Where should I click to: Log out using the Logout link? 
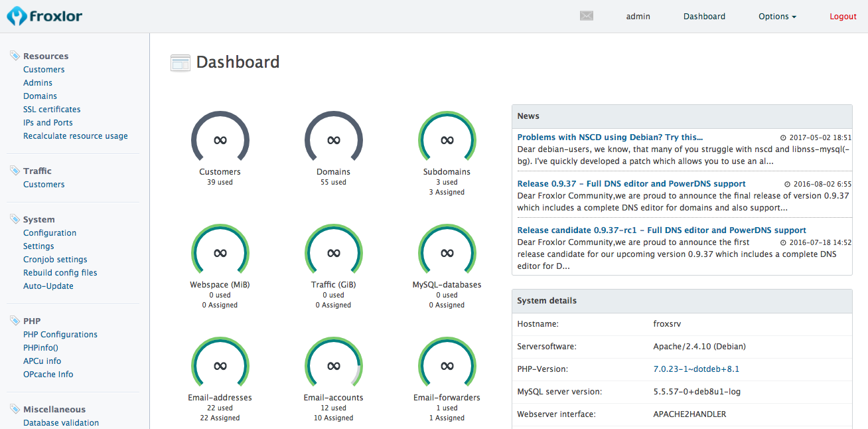pyautogui.click(x=843, y=17)
